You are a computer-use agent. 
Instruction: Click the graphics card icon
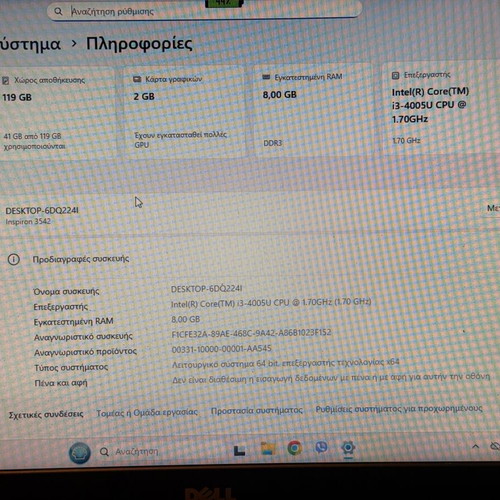pyautogui.click(x=137, y=79)
